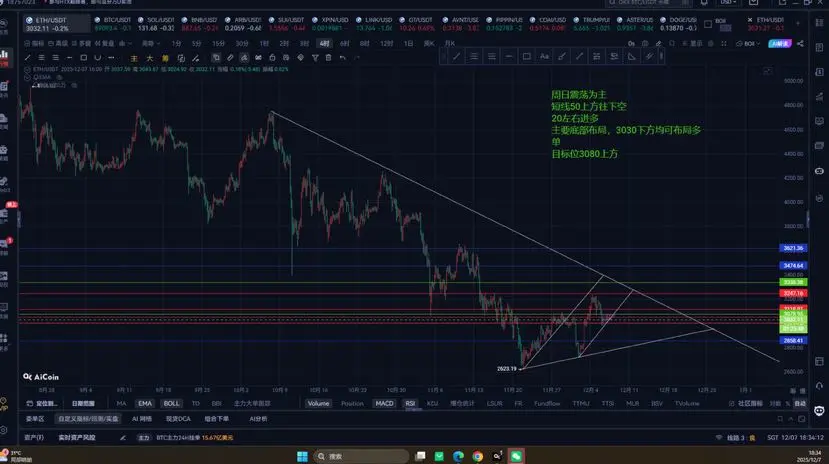
Task: Select the 月K timeframe
Action: [449, 43]
